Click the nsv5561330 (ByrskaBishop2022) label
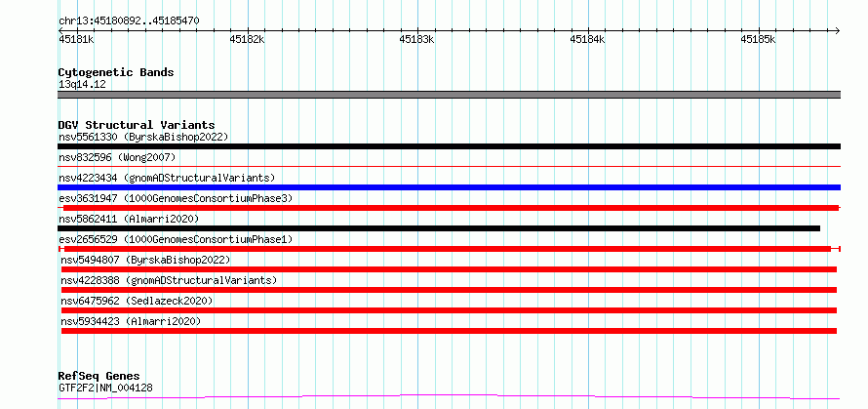 [143, 137]
